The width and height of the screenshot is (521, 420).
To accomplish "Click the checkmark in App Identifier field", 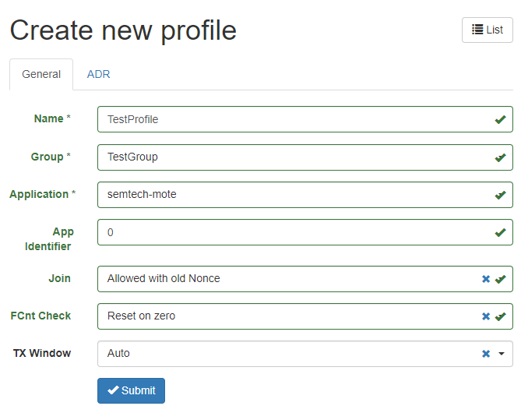I will point(500,232).
